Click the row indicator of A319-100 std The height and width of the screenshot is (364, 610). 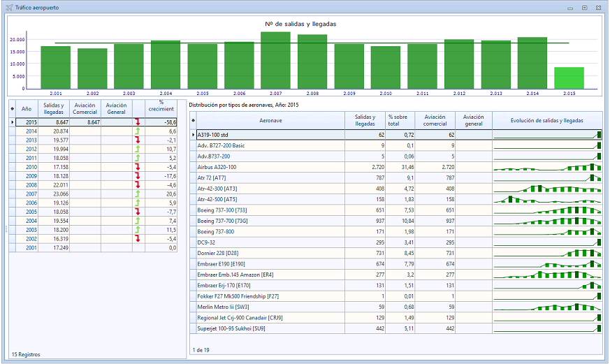[x=193, y=134]
